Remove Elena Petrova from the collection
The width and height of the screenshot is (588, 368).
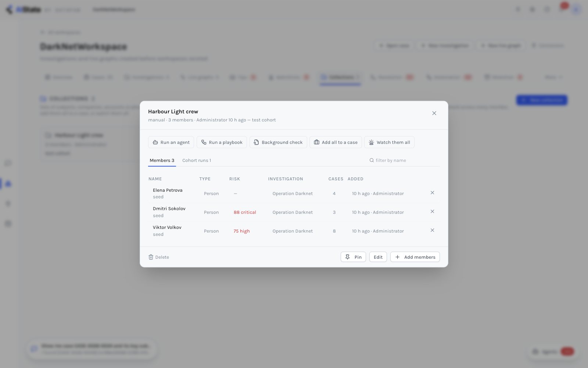[432, 193]
